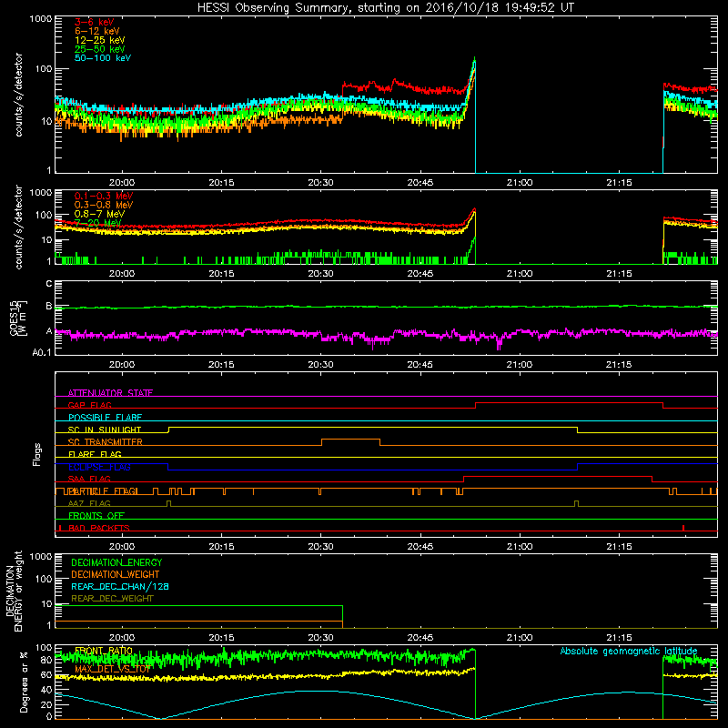Select the SC_IN_SUNLIGHT flag label
This screenshot has height=728, width=728.
pos(105,430)
